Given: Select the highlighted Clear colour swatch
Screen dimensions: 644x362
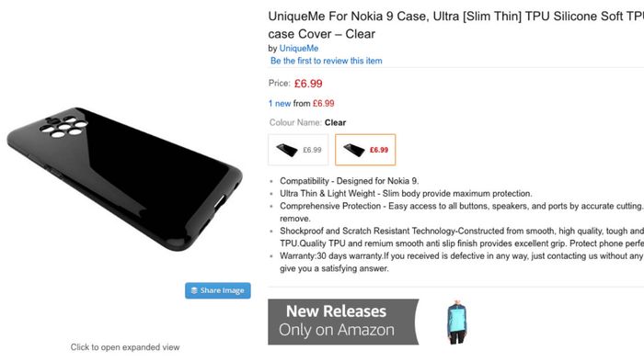Looking at the screenshot, I should (x=365, y=150).
